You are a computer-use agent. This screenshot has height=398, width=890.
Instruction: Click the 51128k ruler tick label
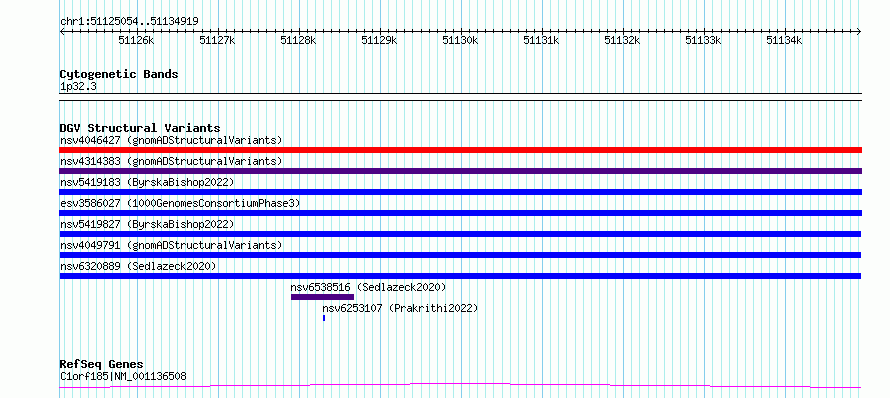298,40
